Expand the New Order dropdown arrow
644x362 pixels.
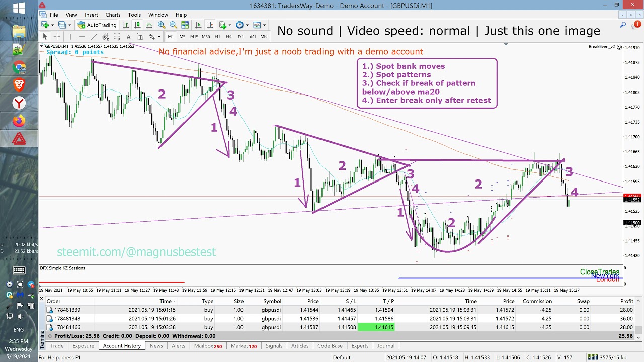[52, 25]
